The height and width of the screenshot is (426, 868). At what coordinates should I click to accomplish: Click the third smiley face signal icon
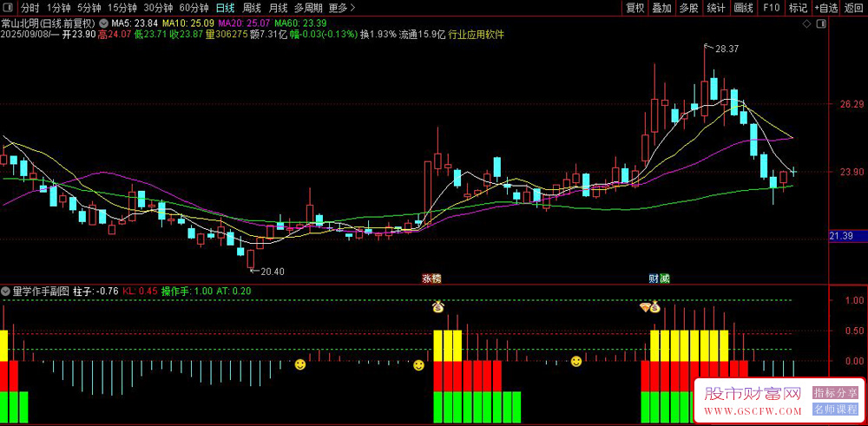[576, 361]
